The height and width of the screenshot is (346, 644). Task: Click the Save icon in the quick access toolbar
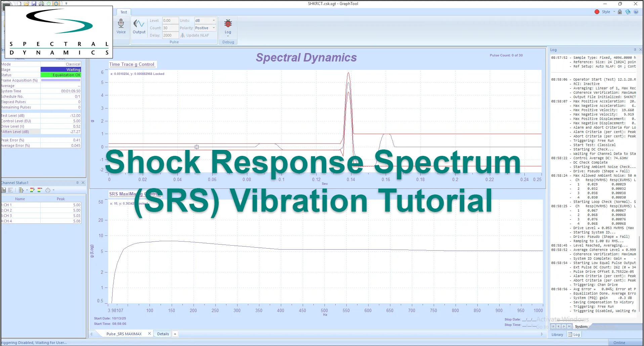[x=34, y=3]
